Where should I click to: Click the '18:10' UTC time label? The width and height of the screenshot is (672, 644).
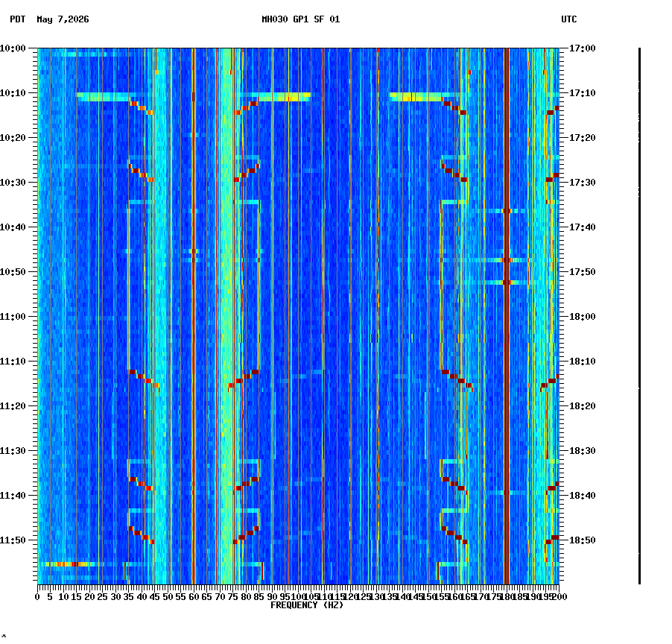(x=583, y=362)
